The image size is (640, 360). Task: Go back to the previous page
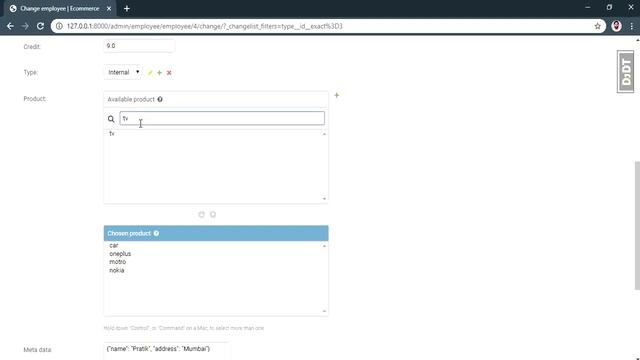pos(10,26)
